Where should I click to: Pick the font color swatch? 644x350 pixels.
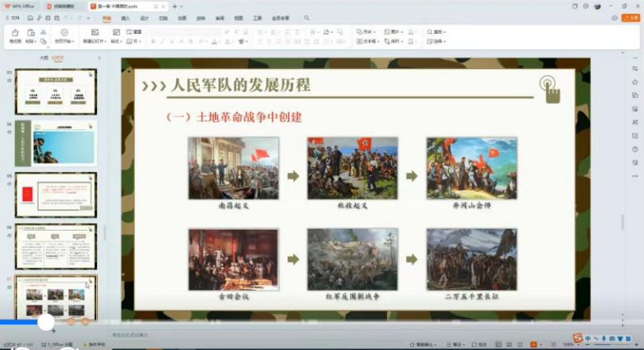[x=214, y=41]
